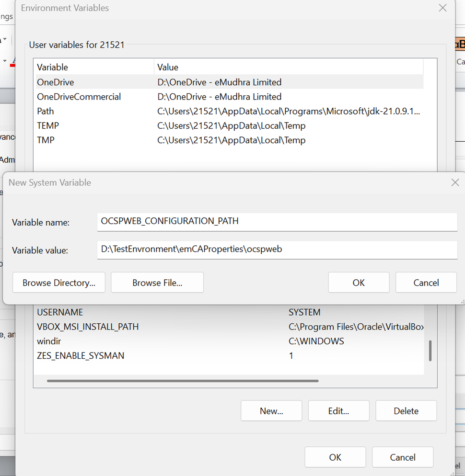Screen dimensions: 465x476
Task: Click the system variables vertical scrollbar thumb
Action: point(430,351)
